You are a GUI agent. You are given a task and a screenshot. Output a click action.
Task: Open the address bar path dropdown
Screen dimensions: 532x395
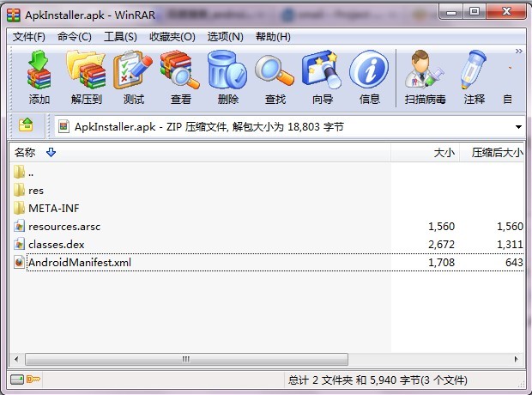pos(518,127)
